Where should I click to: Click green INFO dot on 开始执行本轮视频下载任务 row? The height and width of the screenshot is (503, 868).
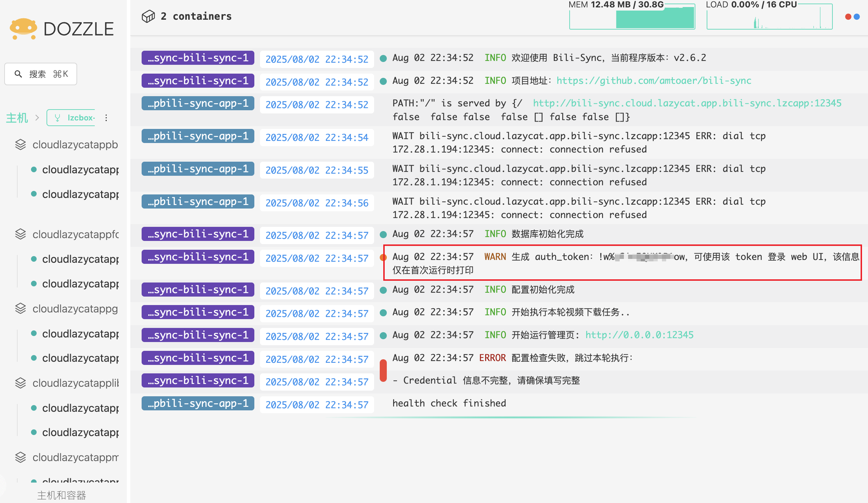(383, 313)
